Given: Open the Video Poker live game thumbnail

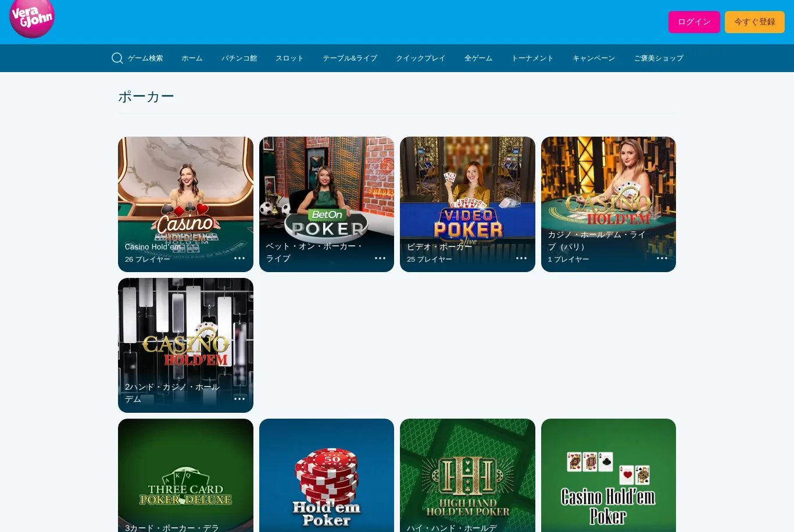Looking at the screenshot, I should pyautogui.click(x=467, y=204).
